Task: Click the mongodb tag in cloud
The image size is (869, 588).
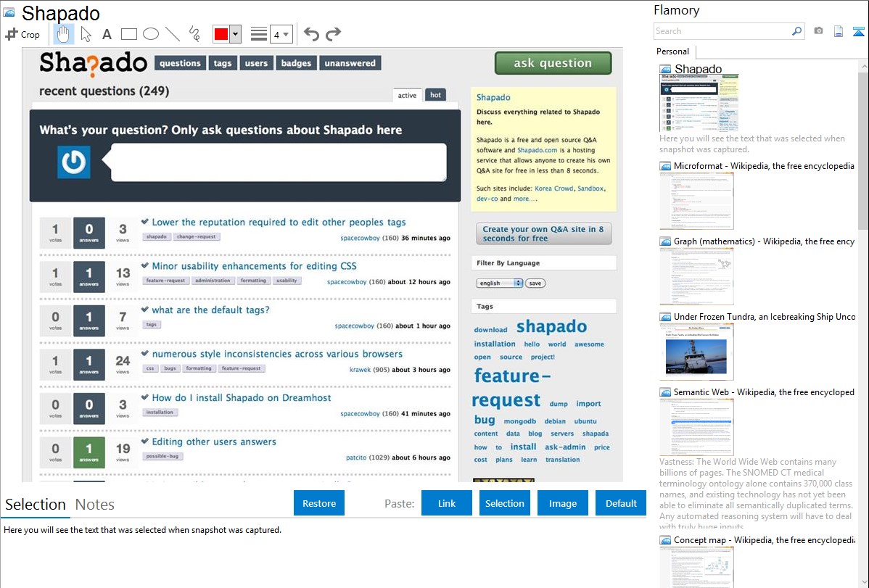Action: tap(520, 421)
